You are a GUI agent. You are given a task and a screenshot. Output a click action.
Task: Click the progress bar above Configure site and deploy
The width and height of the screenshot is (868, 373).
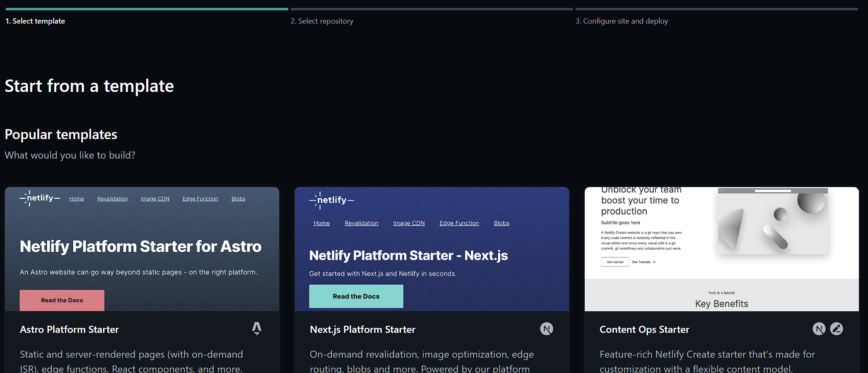717,9
